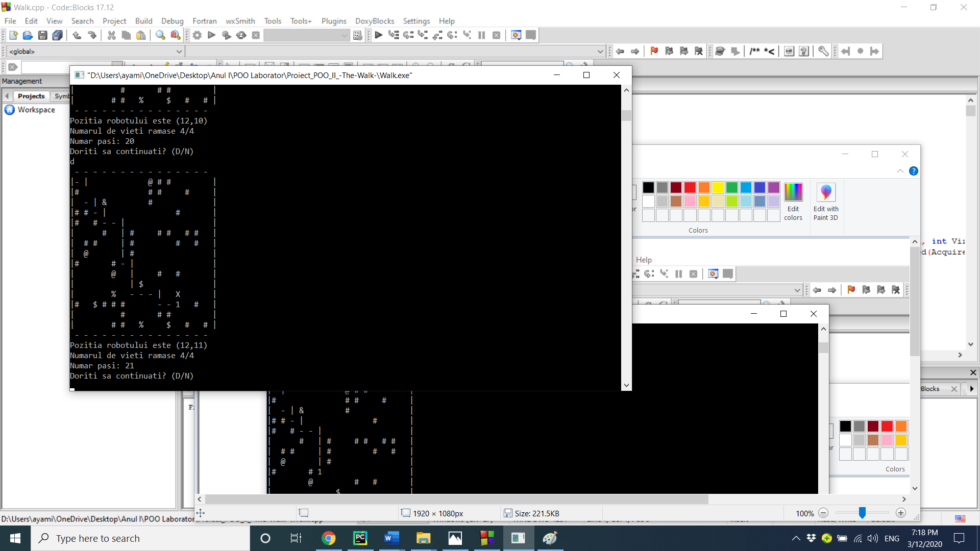Click the Find magnifier icon in toolbar
Image resolution: width=980 pixels, height=551 pixels.
click(x=160, y=35)
